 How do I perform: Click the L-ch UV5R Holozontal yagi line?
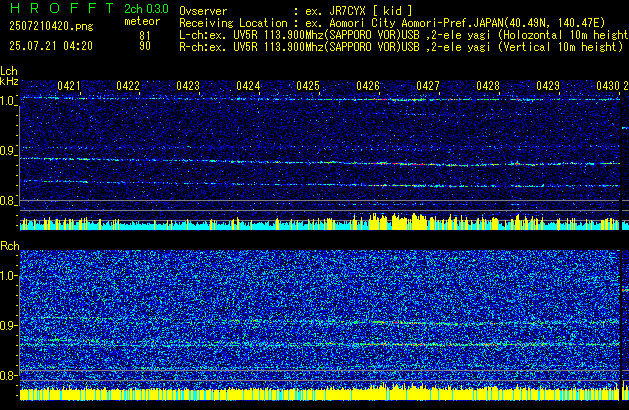coord(404,35)
